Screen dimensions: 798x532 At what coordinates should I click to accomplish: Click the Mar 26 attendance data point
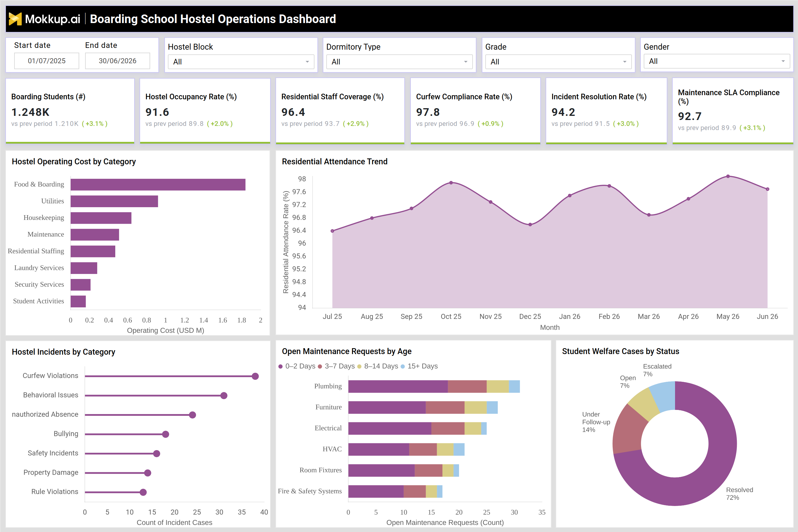click(x=649, y=215)
